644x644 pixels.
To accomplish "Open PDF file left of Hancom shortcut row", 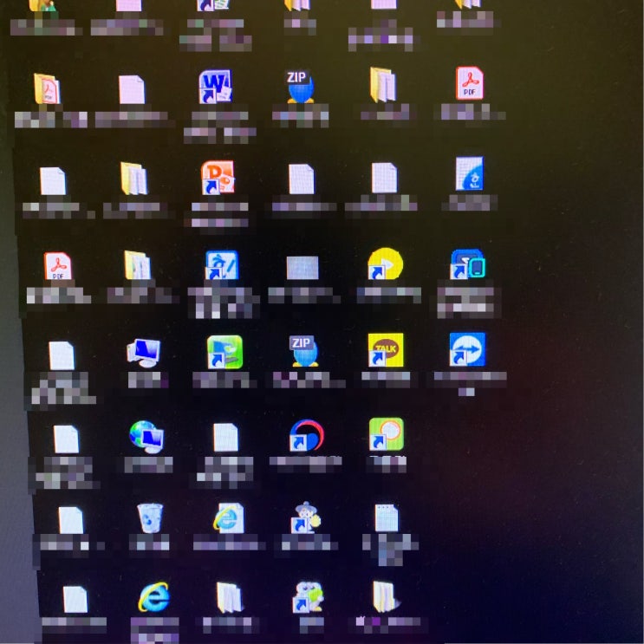I will [57, 266].
